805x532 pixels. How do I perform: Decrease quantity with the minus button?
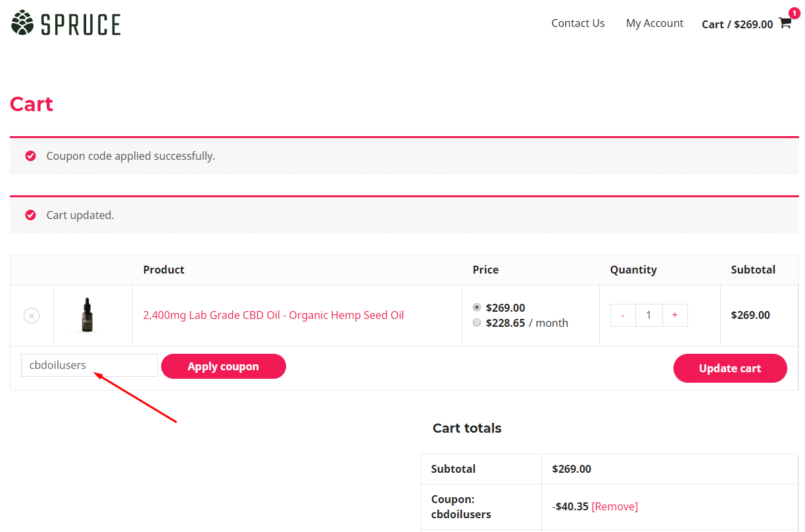coord(623,316)
